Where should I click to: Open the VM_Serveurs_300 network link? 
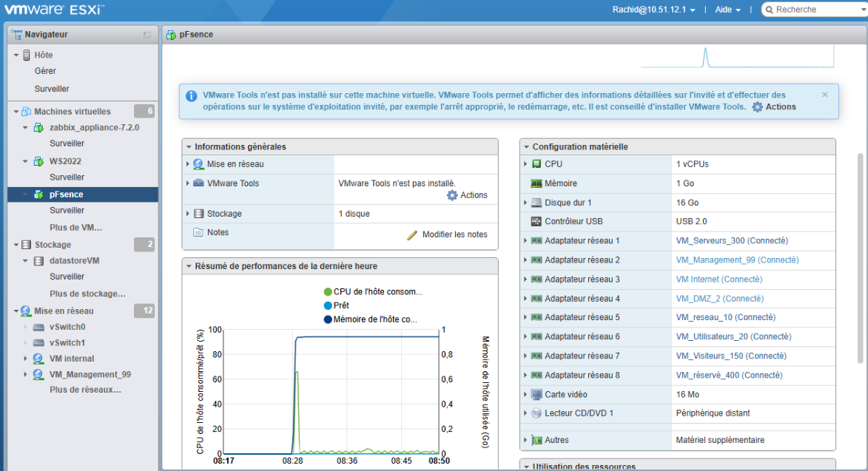[x=732, y=241]
